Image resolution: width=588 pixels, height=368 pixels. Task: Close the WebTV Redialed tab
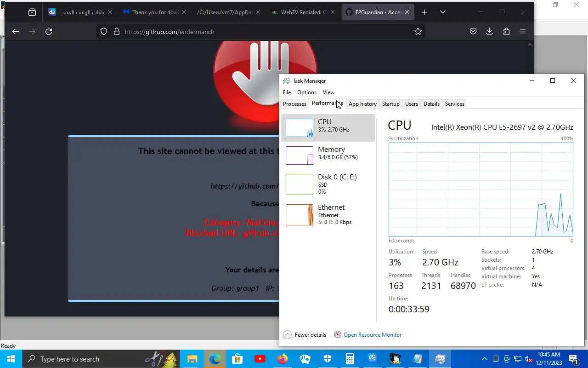pos(333,12)
